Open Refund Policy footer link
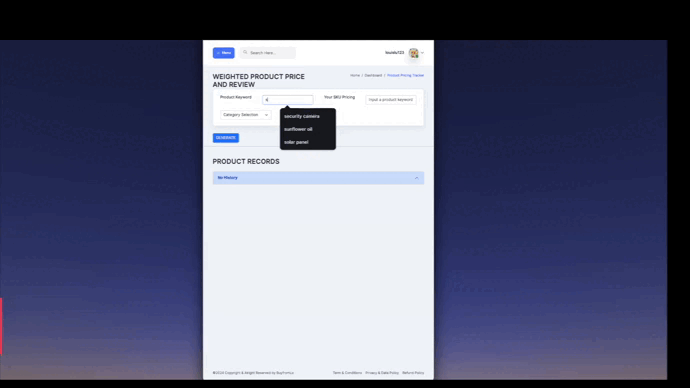The height and width of the screenshot is (388, 690). (413, 373)
